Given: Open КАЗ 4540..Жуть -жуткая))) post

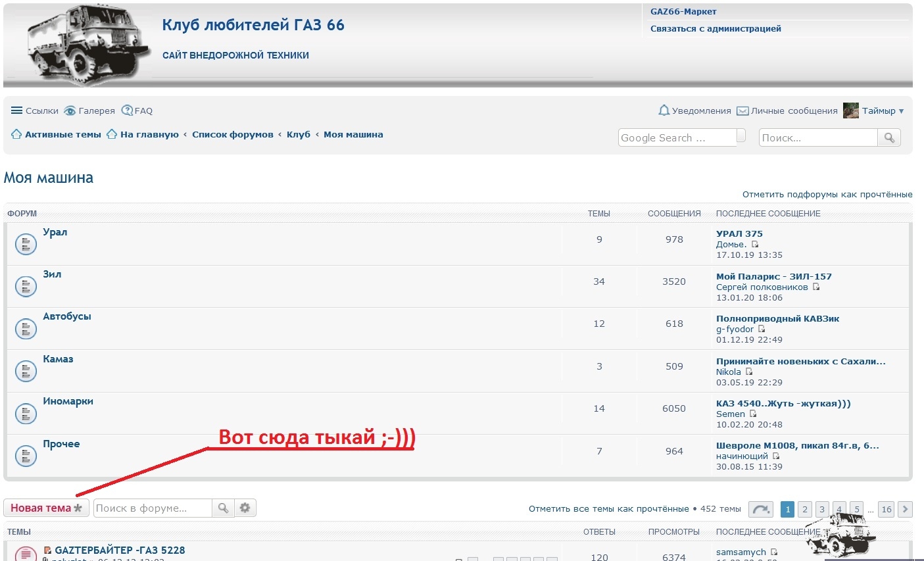Looking at the screenshot, I should [783, 403].
